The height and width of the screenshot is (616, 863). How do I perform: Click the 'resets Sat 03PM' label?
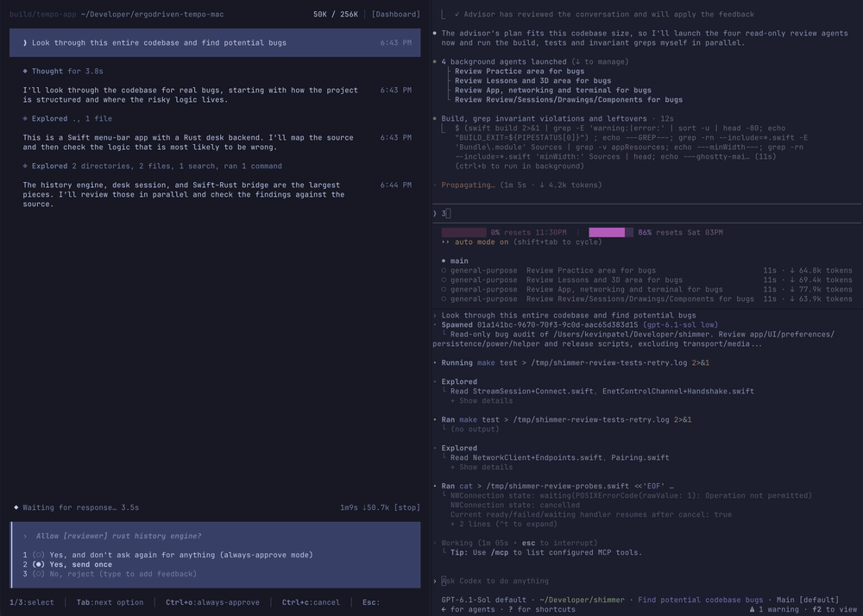[689, 232]
